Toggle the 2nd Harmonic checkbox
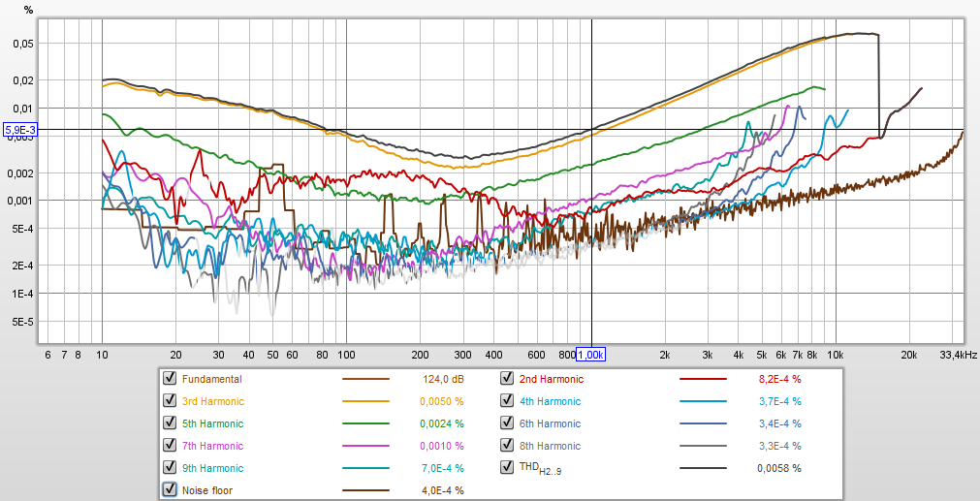The image size is (980, 501). click(507, 378)
